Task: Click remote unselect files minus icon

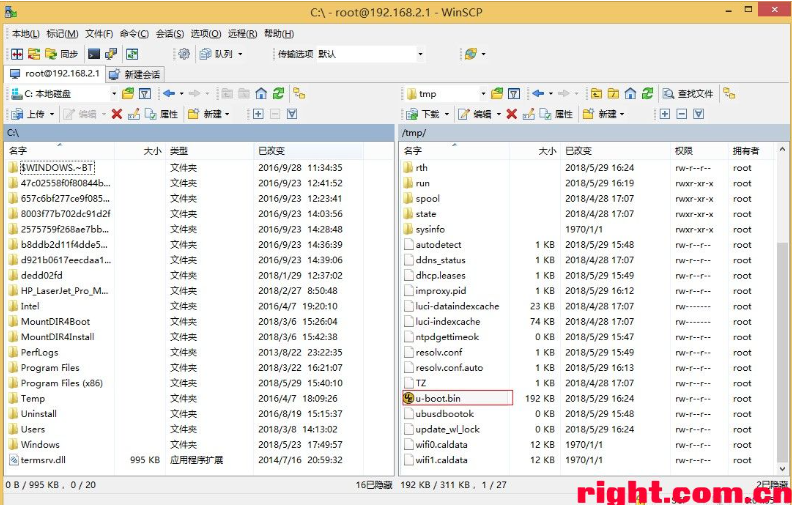Action: tap(682, 114)
